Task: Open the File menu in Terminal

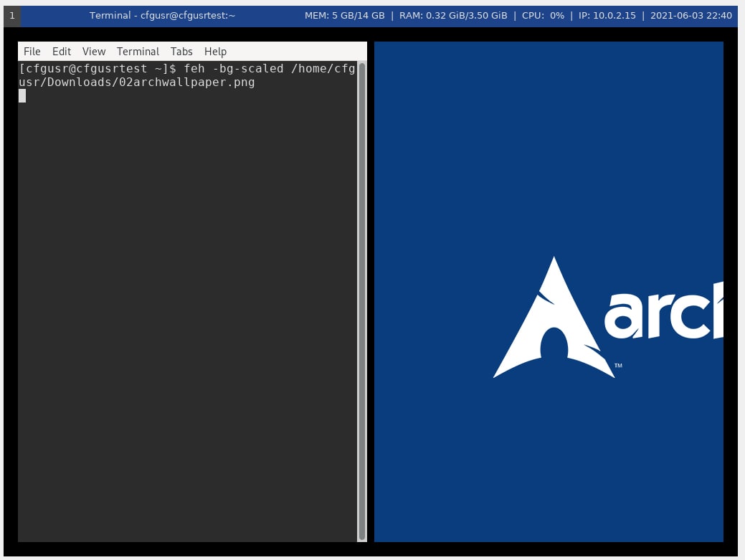Action: [x=32, y=52]
